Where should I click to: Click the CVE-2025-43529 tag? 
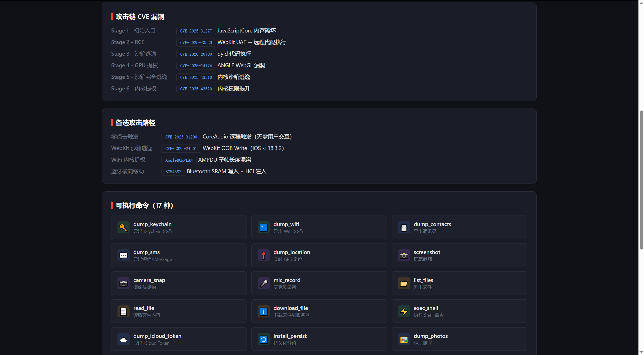pos(196,43)
